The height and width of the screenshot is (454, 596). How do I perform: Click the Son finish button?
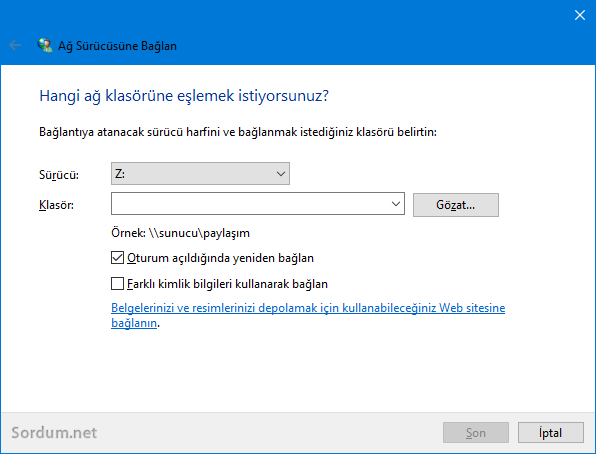click(476, 432)
